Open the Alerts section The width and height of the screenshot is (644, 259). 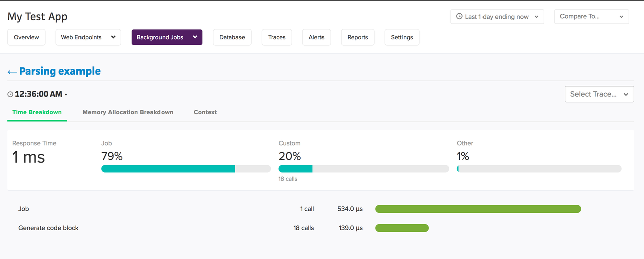coord(316,37)
